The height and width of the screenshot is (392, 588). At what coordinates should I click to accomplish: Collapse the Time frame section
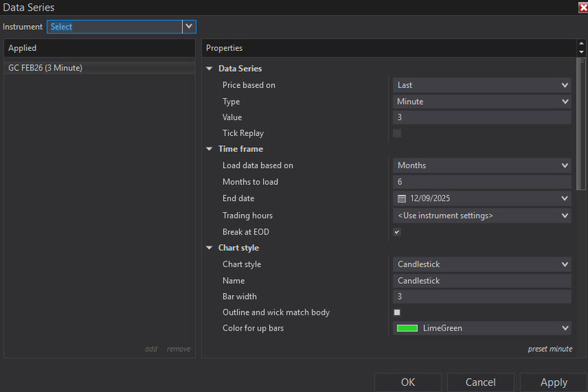coord(209,149)
